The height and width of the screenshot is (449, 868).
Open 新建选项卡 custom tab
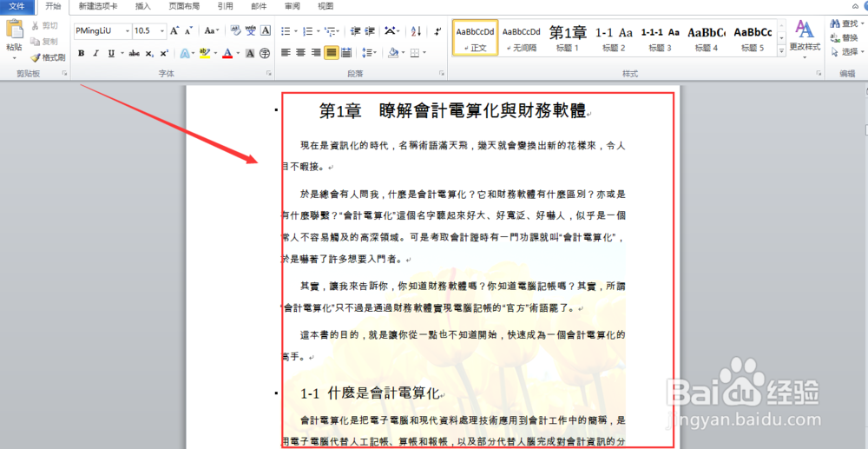[x=96, y=7]
